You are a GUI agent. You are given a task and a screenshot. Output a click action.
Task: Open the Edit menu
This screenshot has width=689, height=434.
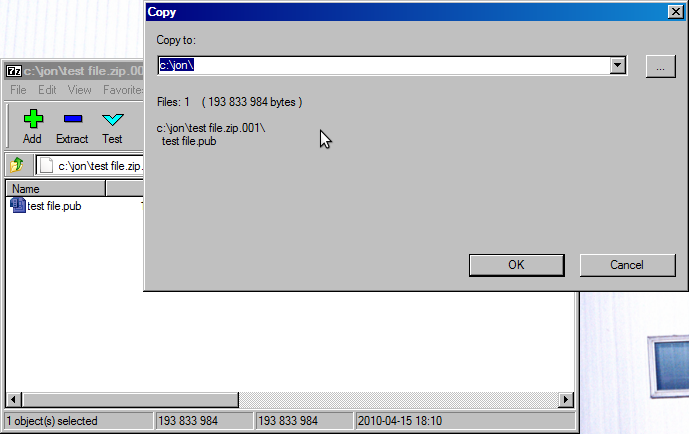(47, 90)
